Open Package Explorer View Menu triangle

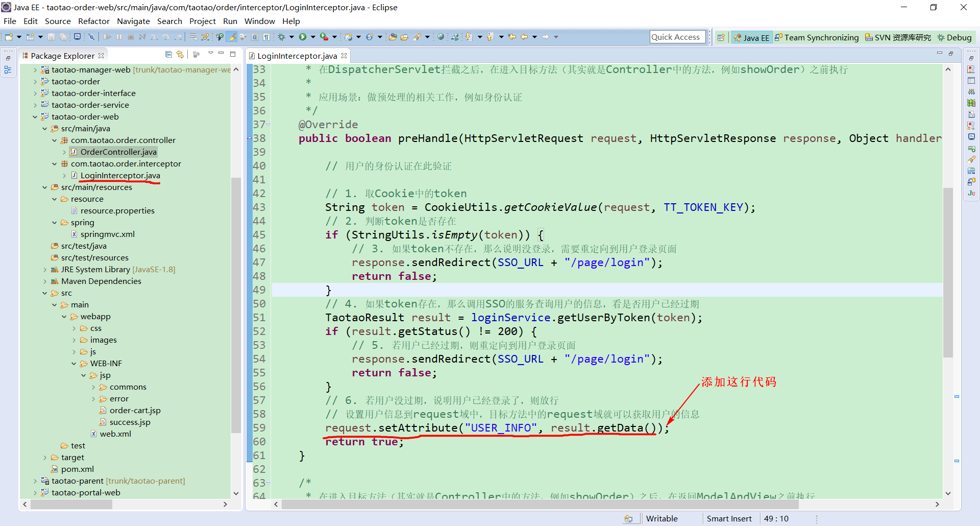click(x=210, y=54)
